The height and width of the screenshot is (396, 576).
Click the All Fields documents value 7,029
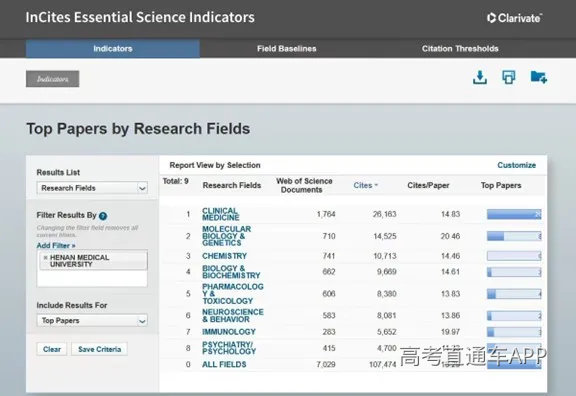(x=326, y=364)
